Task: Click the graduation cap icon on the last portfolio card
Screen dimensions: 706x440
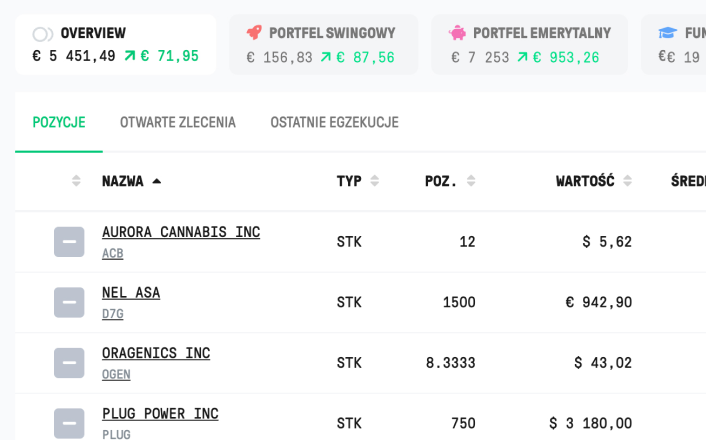Action: [x=667, y=33]
